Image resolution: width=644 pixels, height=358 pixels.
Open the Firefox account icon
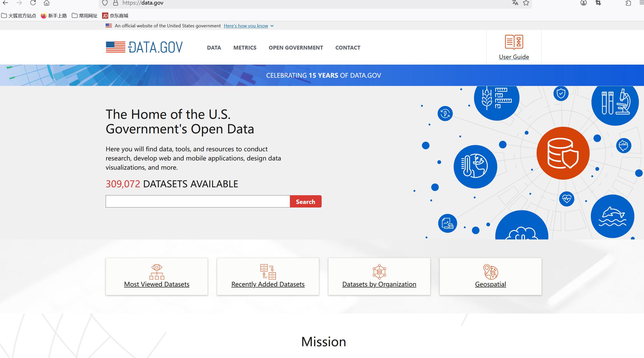click(584, 3)
